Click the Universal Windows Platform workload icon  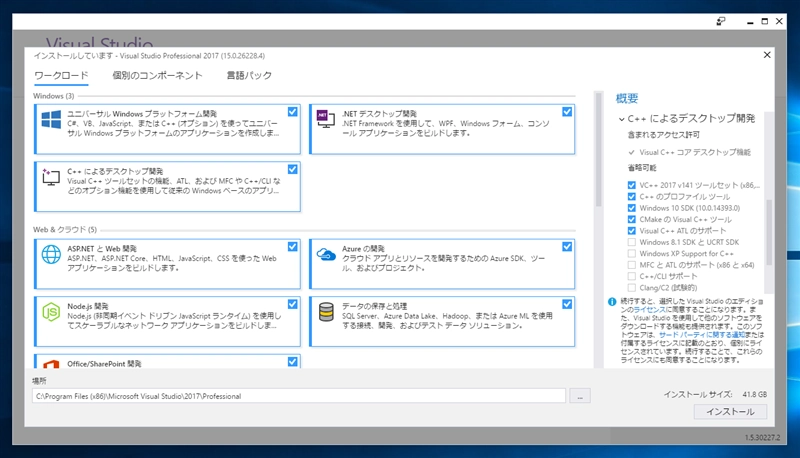click(51, 120)
